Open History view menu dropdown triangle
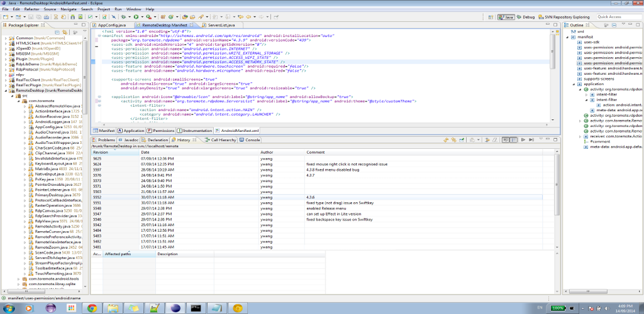The image size is (644, 314). (541, 139)
